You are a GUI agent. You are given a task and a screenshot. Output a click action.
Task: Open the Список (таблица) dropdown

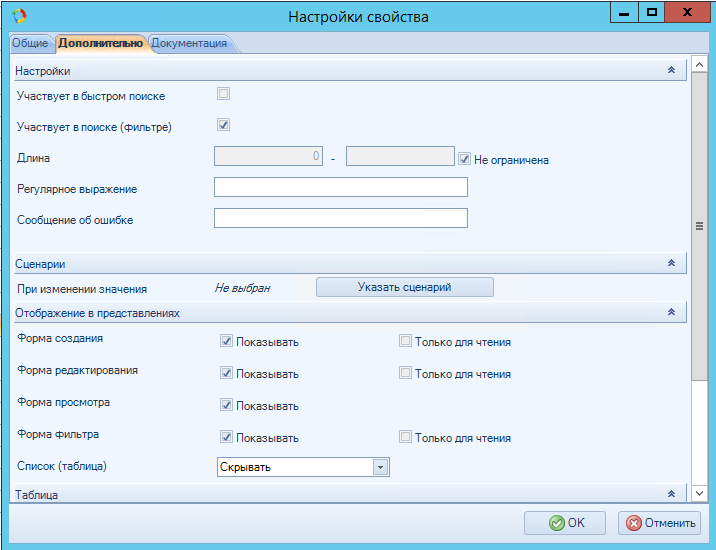(380, 467)
